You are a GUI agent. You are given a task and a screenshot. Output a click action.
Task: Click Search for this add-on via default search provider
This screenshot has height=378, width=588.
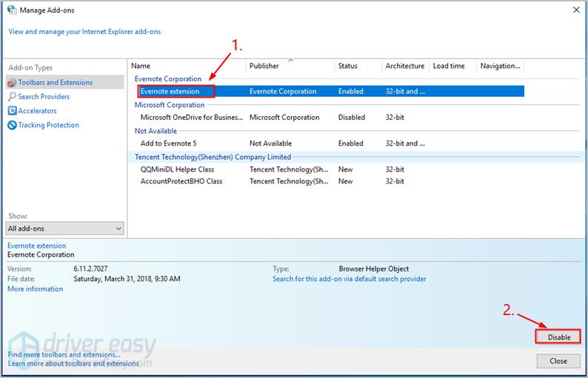click(349, 279)
